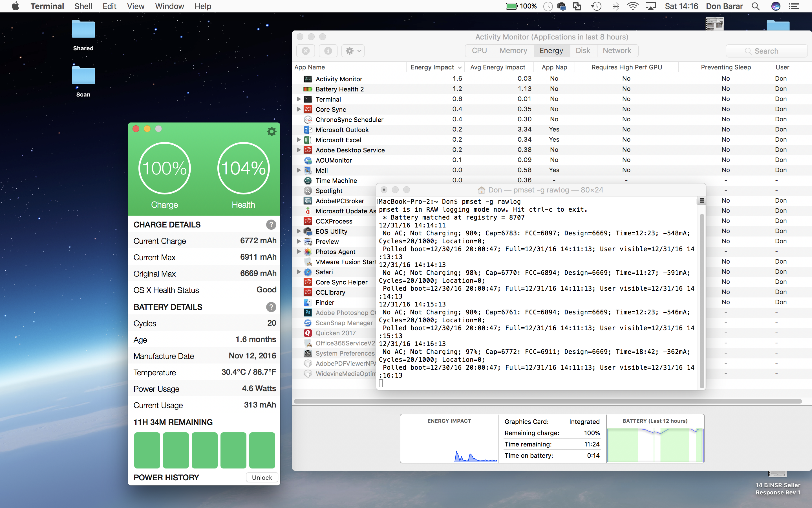Click '6772 mAh' Current Charge value
Viewport: 812px width, 508px height.
click(x=258, y=240)
